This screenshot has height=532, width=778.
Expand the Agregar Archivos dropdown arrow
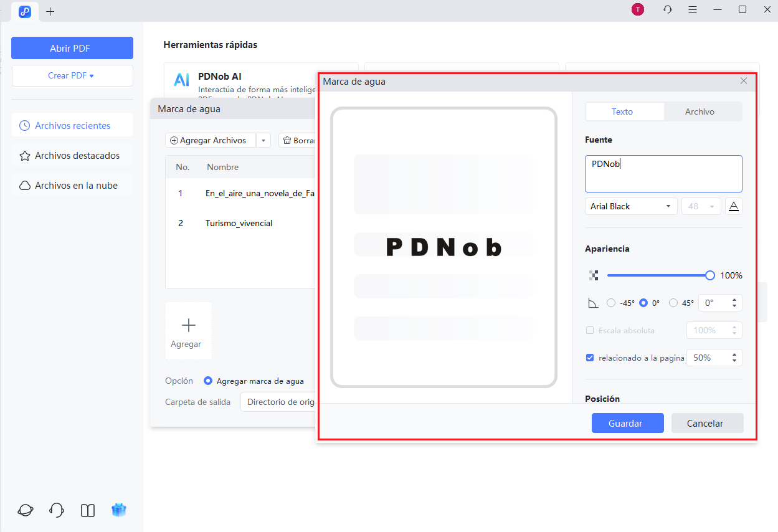263,141
